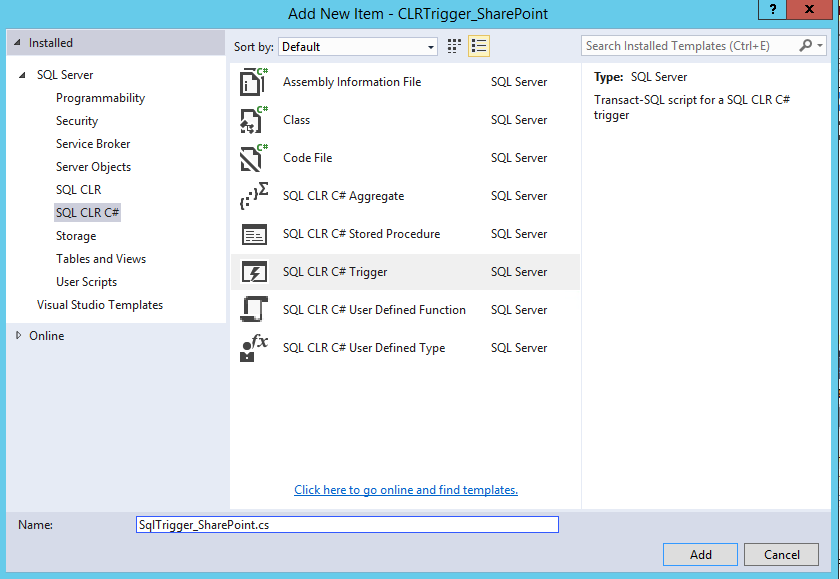Viewport: 840px width, 579px height.
Task: Select Tables and Views category
Action: 101,259
